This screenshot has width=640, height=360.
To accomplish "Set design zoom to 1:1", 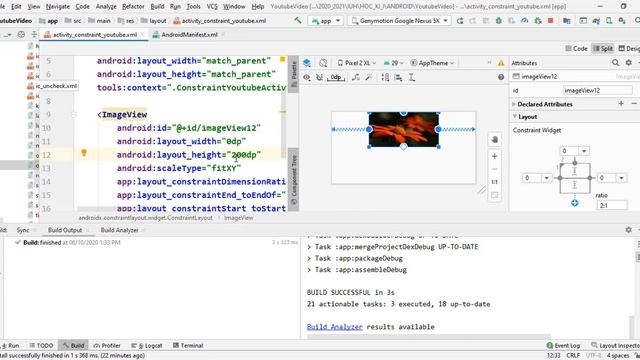I will (495, 182).
